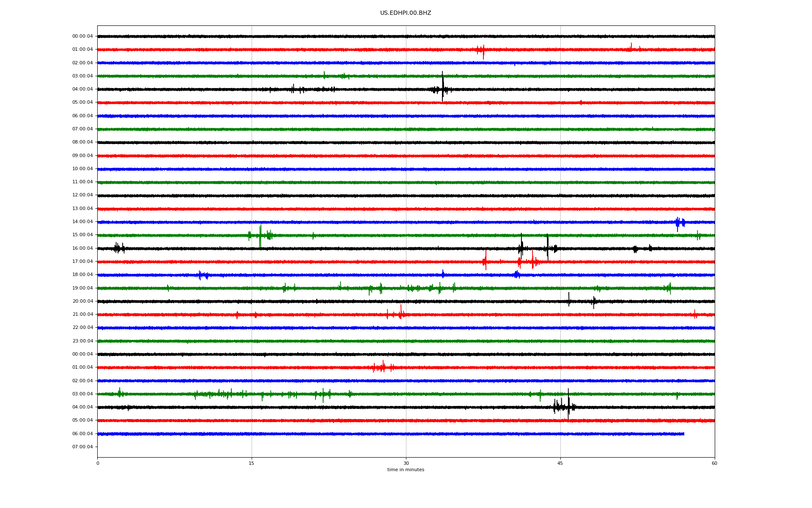812x508 pixels.
Task: Click the green spike on the 15:00:04 trace
Action: tap(260, 235)
